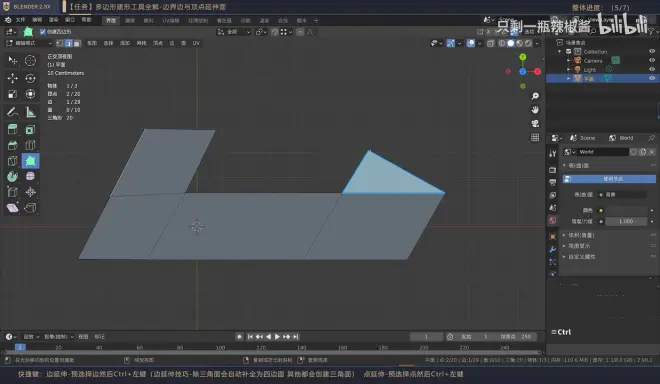This screenshot has height=384, width=660.
Task: Uncheck the create quads checkbox
Action: click(43, 32)
